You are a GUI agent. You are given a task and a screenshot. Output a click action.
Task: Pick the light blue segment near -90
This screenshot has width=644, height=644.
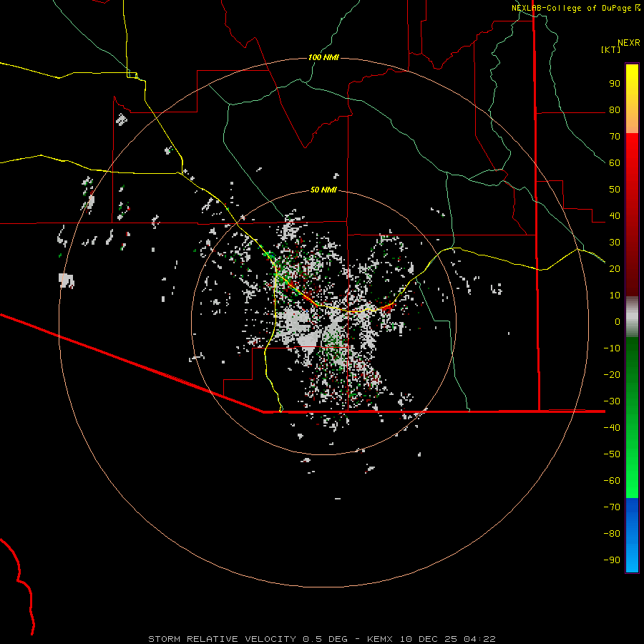(x=632, y=559)
